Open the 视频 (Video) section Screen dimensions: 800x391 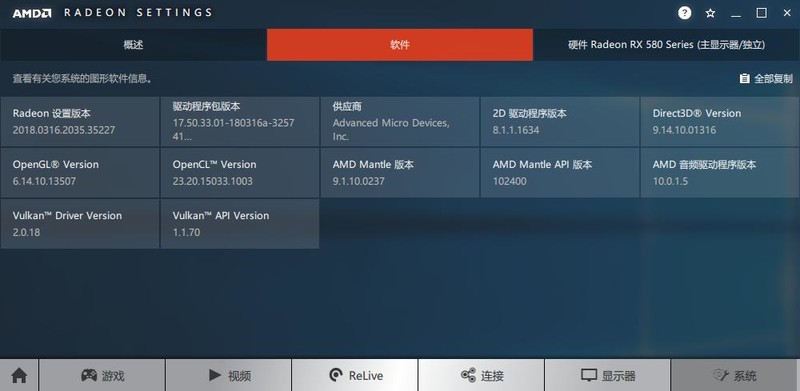click(229, 376)
